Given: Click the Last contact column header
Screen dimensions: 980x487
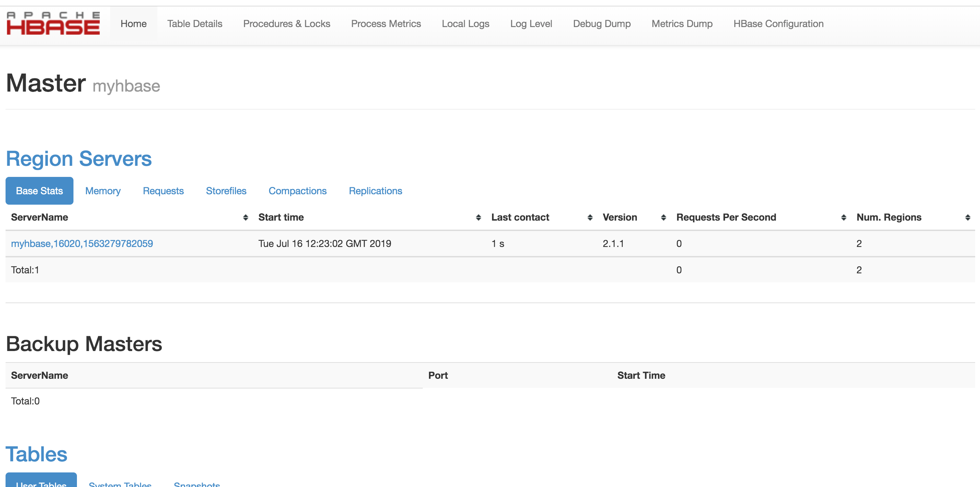Looking at the screenshot, I should 520,217.
